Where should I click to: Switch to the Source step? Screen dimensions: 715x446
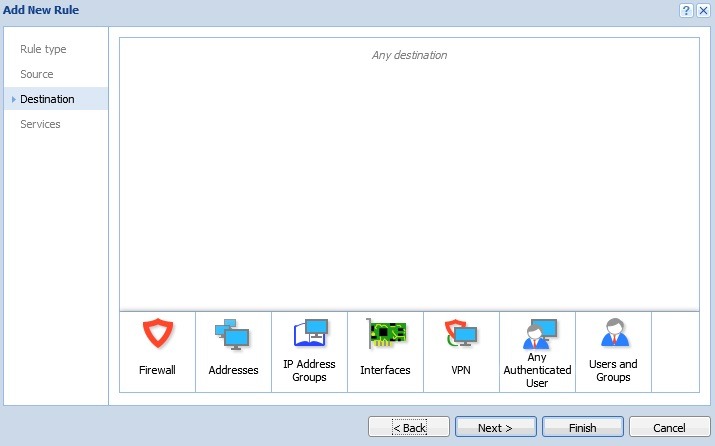37,74
